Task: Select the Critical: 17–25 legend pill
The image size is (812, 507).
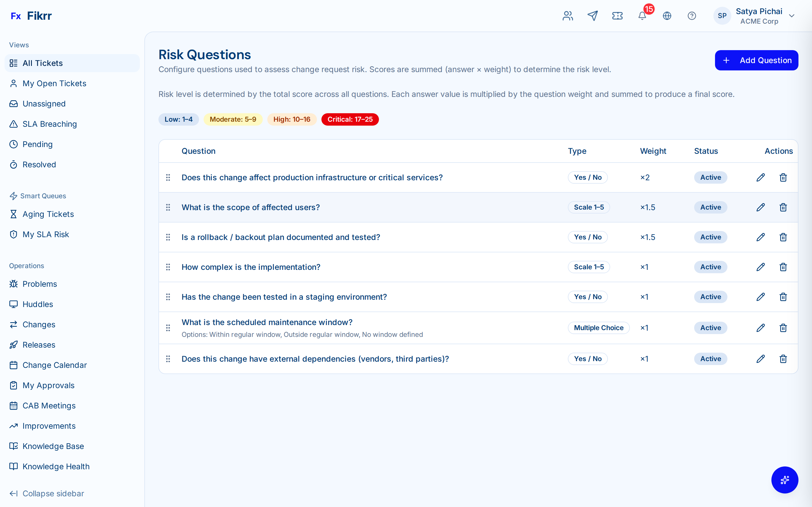Action: tap(350, 119)
